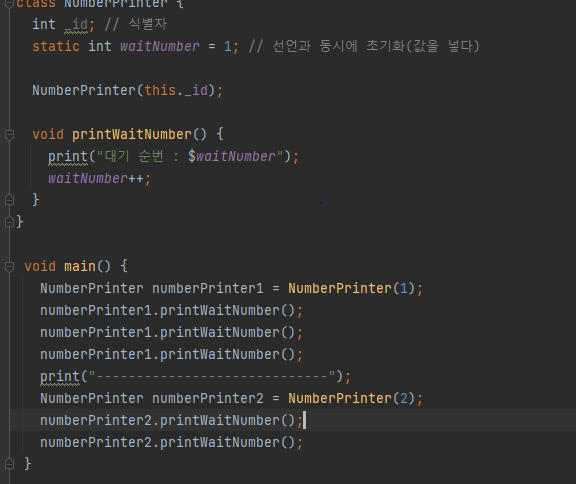The width and height of the screenshot is (576, 484).
Task: Click the print call with 대기 순번 string
Action: tap(173, 156)
